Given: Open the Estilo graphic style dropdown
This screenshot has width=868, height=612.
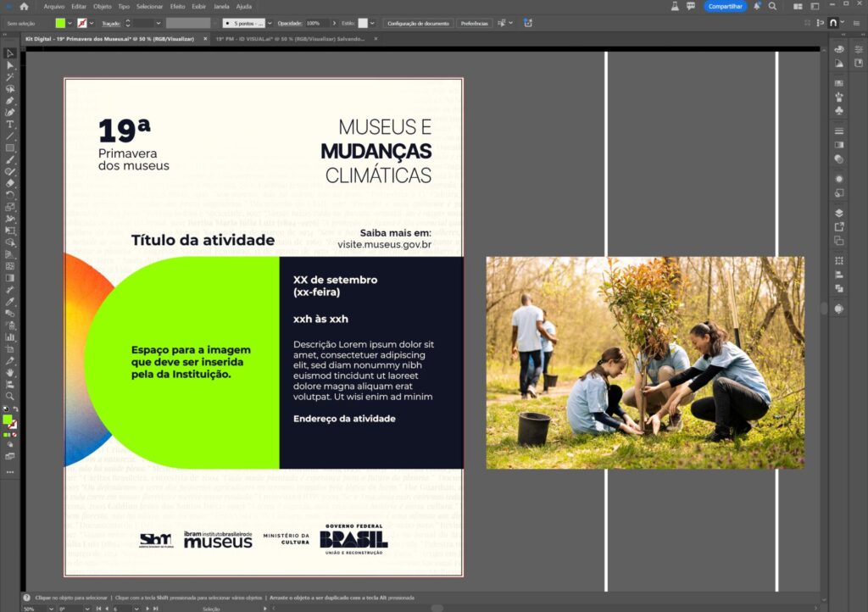Looking at the screenshot, I should click(x=374, y=23).
